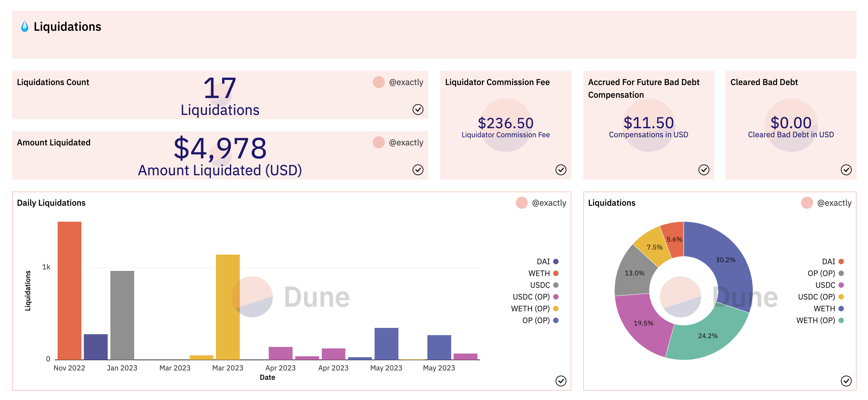This screenshot has width=868, height=400.
Task: Click avatar icon beside @exactly in Liquidations Count
Action: click(x=379, y=82)
